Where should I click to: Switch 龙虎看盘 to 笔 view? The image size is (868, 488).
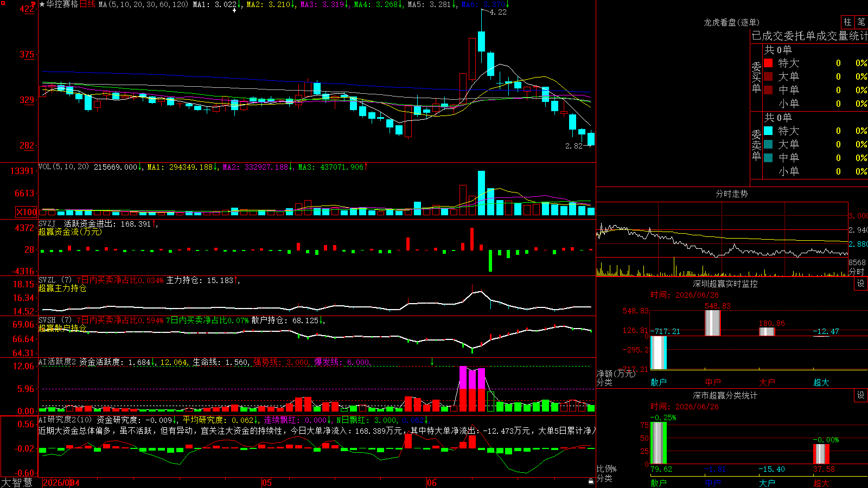click(861, 22)
